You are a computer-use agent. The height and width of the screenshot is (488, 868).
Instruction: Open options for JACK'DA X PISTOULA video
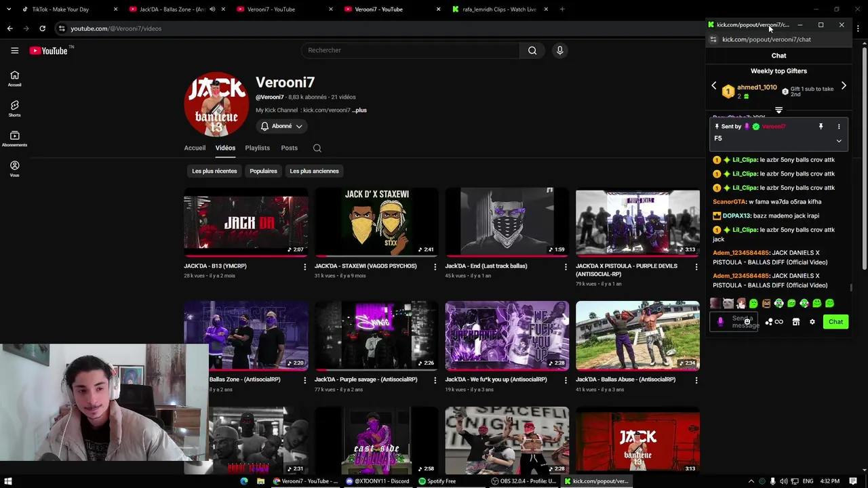click(x=696, y=266)
